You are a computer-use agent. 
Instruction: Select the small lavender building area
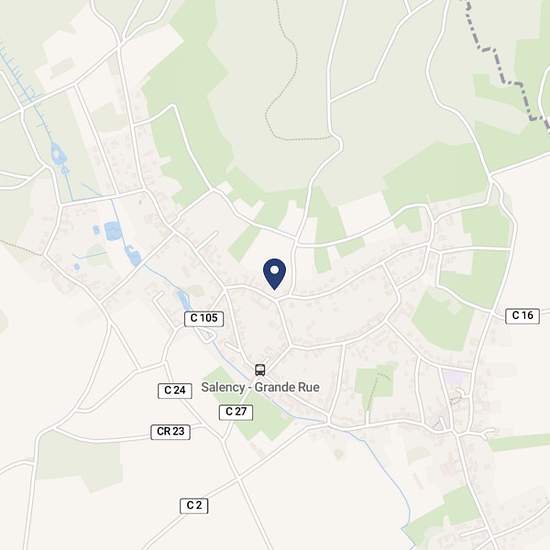click(454, 378)
